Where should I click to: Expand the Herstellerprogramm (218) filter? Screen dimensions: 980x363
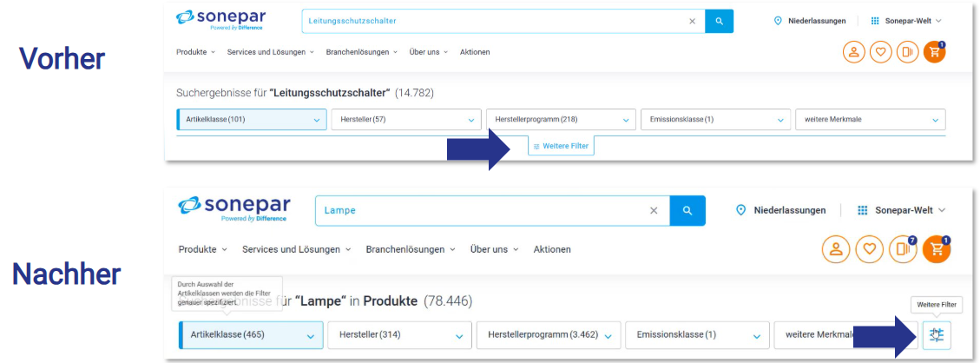(x=561, y=119)
